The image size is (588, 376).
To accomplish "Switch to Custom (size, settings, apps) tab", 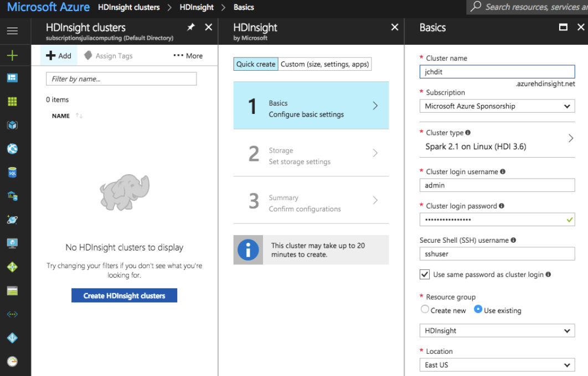I will click(325, 64).
